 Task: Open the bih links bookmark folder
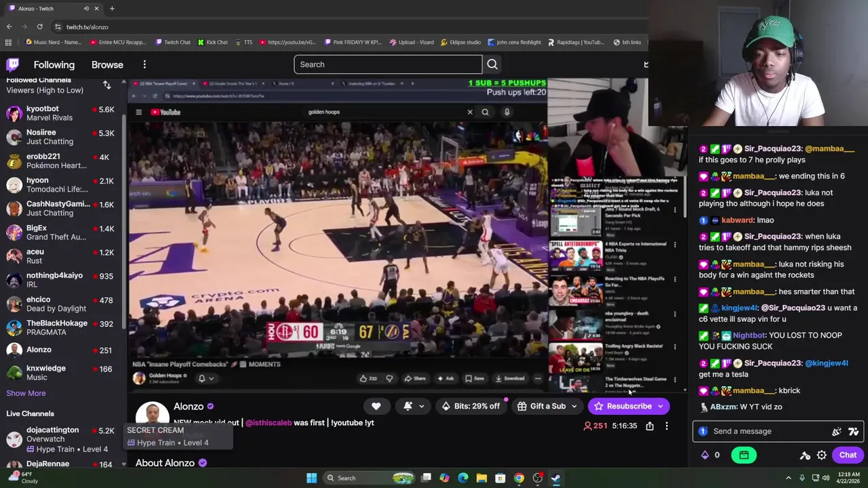(627, 42)
